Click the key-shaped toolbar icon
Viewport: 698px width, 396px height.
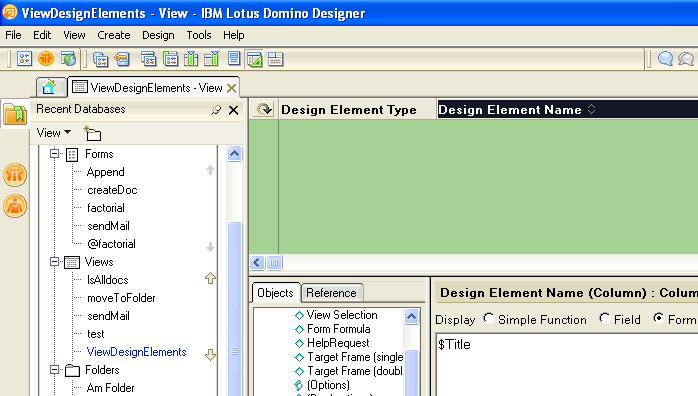coord(122,59)
